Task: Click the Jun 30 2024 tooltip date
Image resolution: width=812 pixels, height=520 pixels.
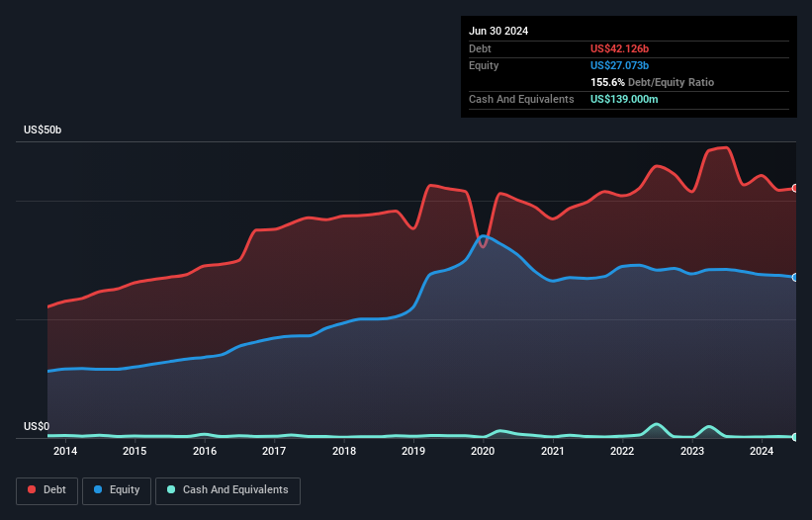Action: point(498,31)
